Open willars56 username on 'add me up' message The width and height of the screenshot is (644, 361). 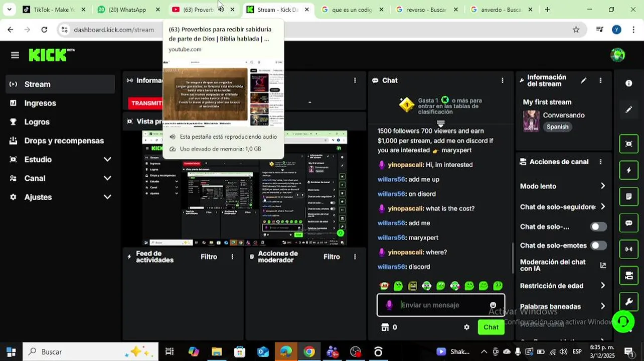click(391, 179)
